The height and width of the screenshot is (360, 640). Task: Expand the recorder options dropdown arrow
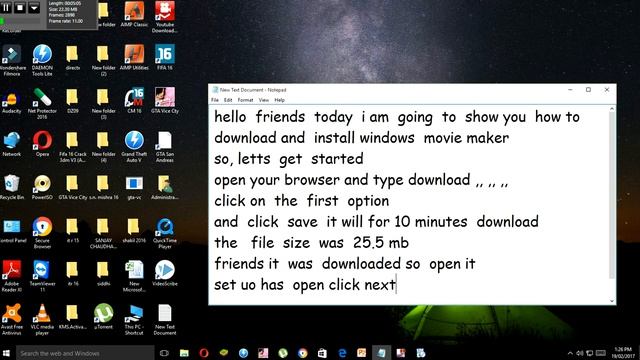34,7
